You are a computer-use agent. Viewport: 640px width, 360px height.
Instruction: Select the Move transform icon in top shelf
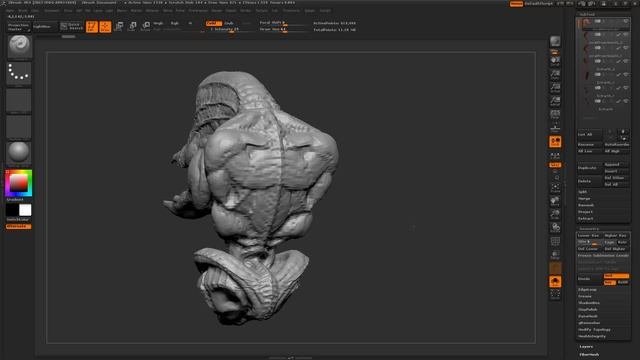119,27
